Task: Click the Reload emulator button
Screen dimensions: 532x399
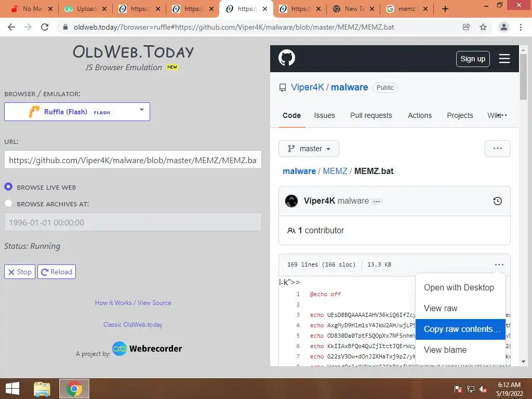Action: click(57, 272)
